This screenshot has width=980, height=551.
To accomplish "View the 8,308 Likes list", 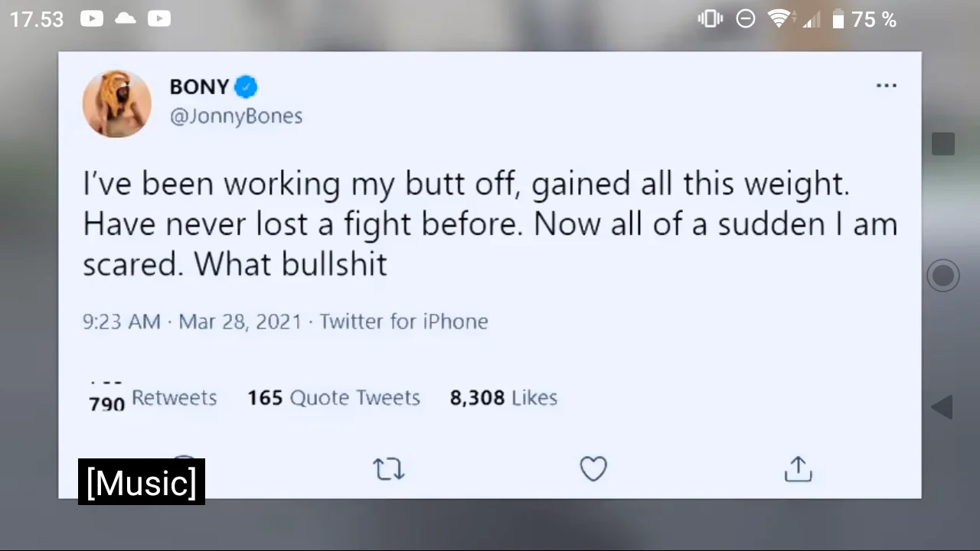I will 503,398.
